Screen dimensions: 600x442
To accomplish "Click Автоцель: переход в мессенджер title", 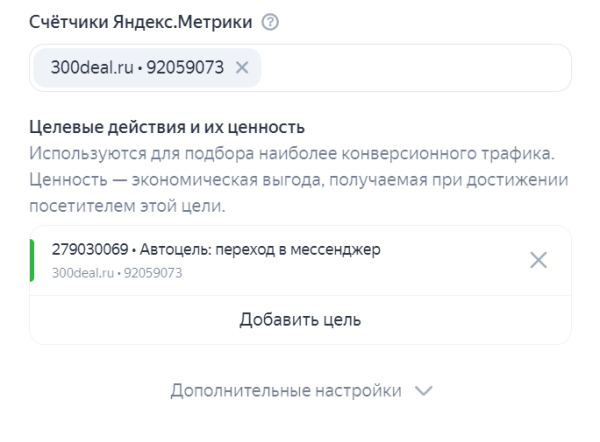I will tap(257, 251).
